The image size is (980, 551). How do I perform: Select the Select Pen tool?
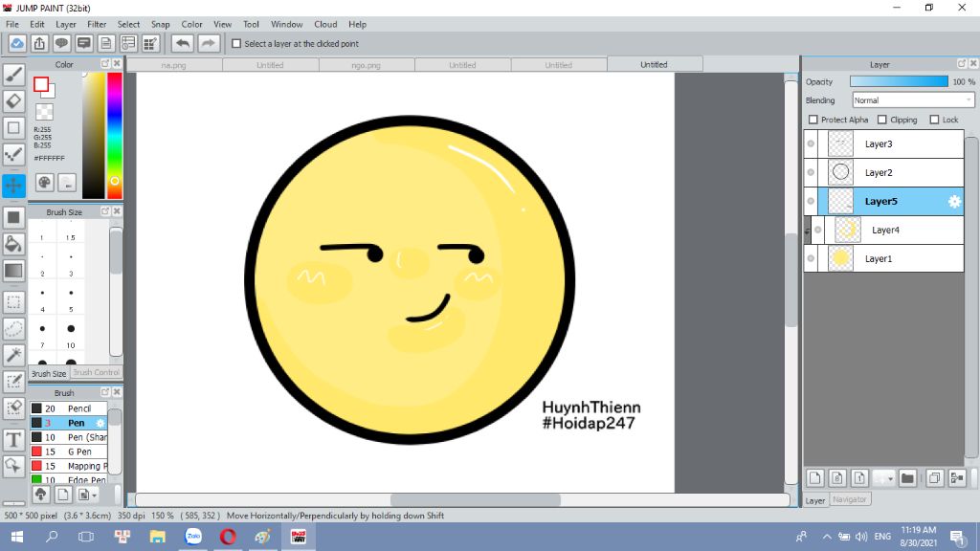[x=13, y=382]
